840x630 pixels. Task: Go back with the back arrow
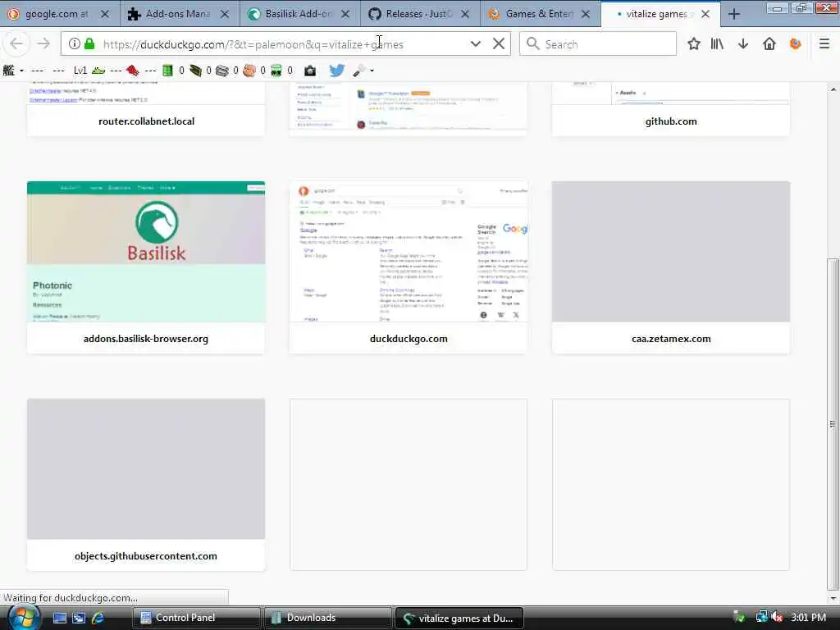16,44
